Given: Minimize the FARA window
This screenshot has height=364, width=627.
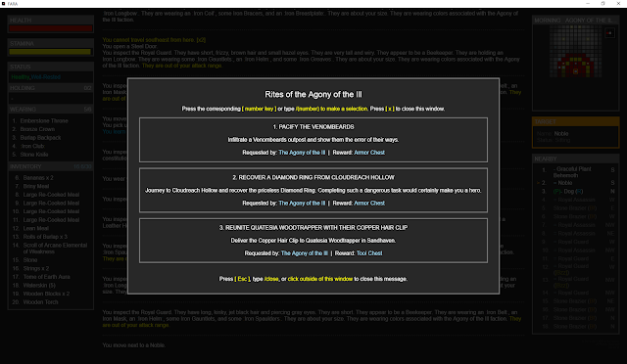Looking at the screenshot, I should [x=588, y=4].
